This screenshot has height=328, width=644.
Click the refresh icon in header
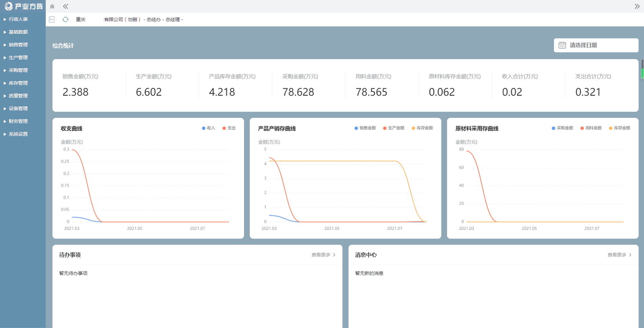[65, 20]
